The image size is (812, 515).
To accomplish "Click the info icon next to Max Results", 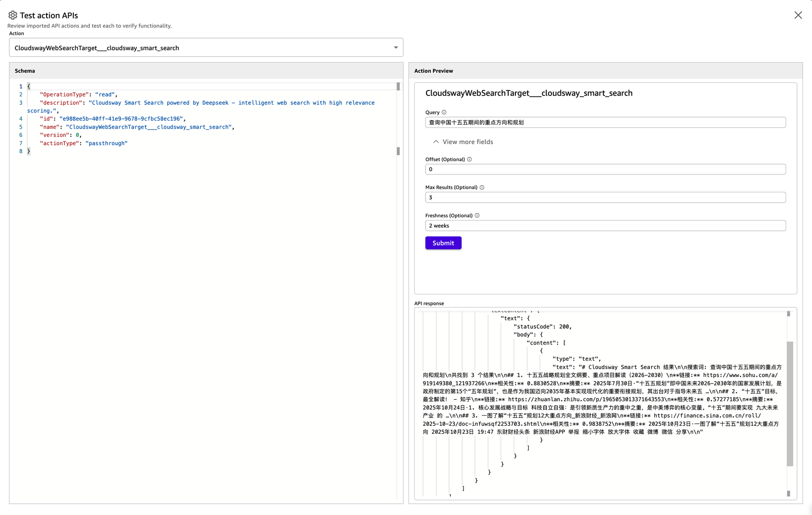I will coord(482,188).
